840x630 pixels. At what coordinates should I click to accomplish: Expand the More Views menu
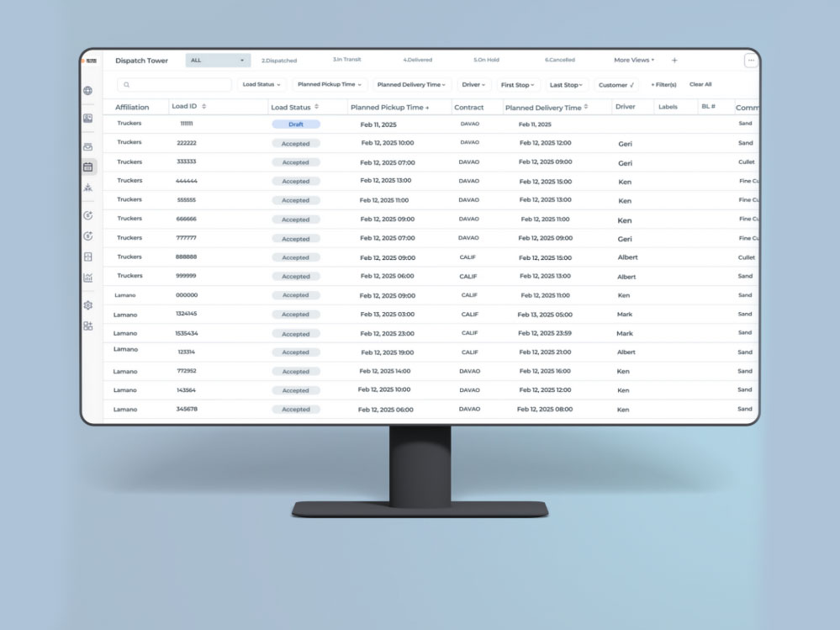coord(634,60)
